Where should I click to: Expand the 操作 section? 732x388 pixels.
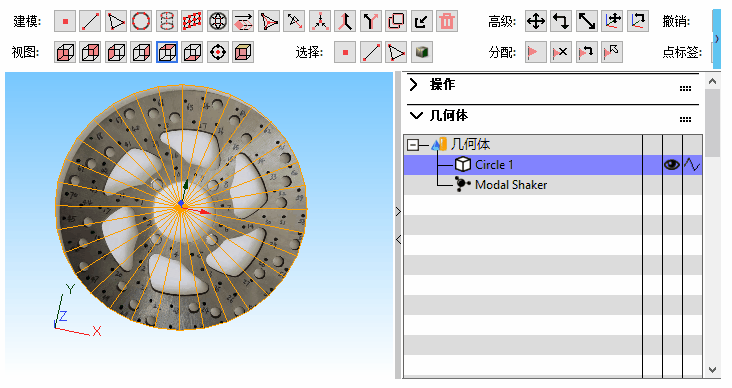coord(414,85)
